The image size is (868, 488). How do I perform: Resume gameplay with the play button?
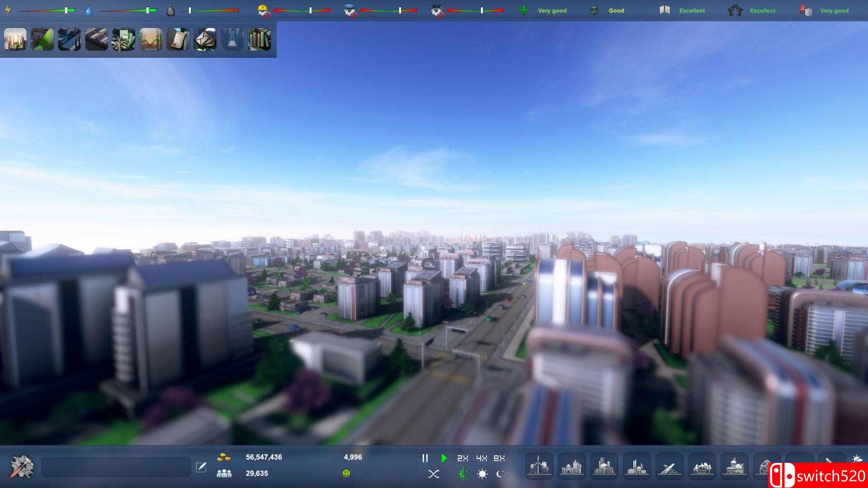tap(443, 458)
